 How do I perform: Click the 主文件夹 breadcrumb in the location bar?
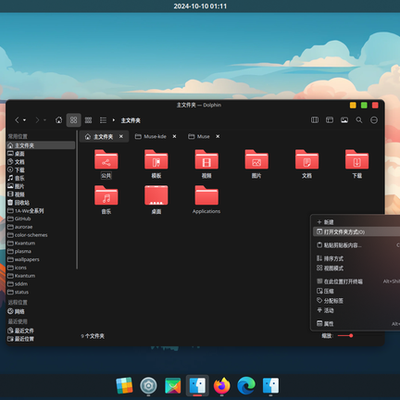(130, 120)
